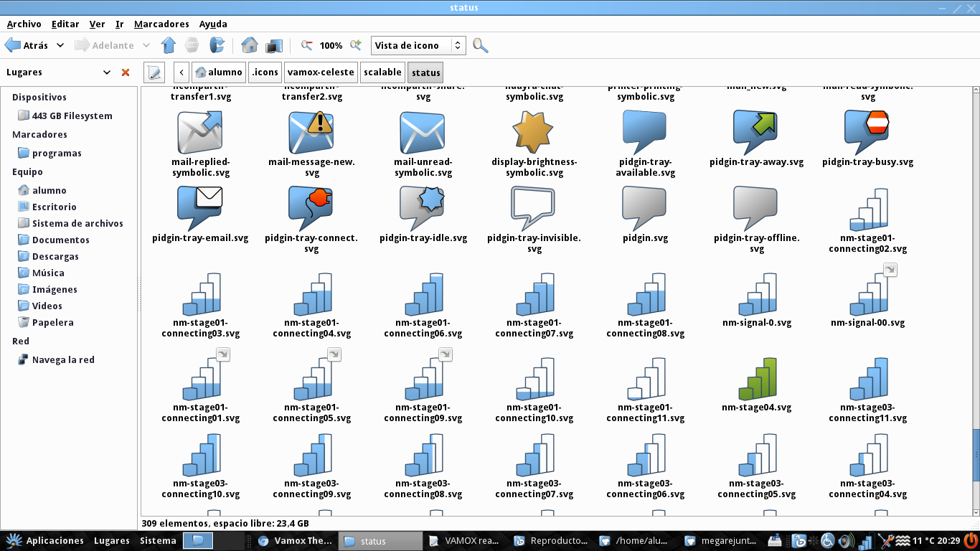
Task: Select the nm-signal-0.svg thumbnail
Action: (x=757, y=293)
